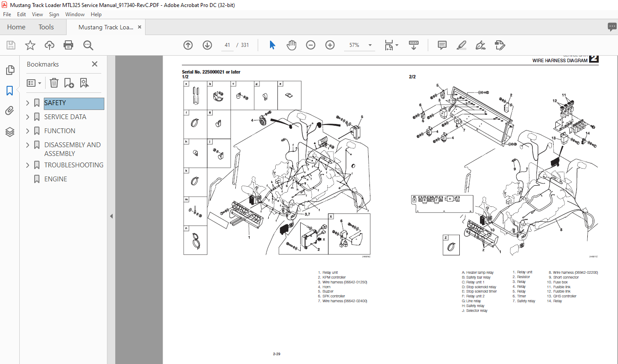Open the bookmark options dropdown
618x364 pixels.
coord(34,83)
